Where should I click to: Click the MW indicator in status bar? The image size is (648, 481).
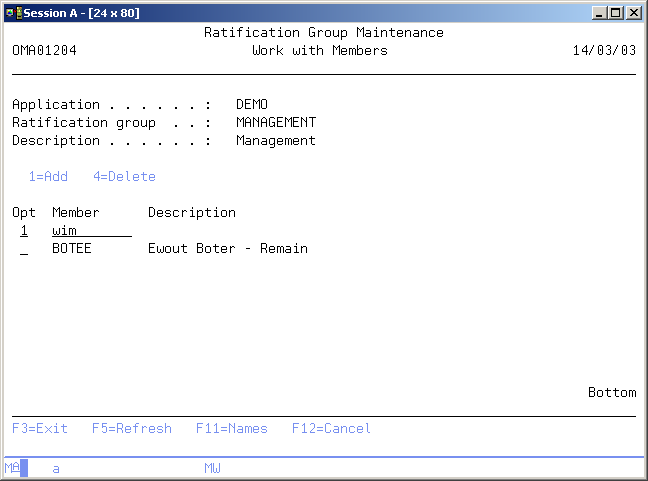point(212,468)
